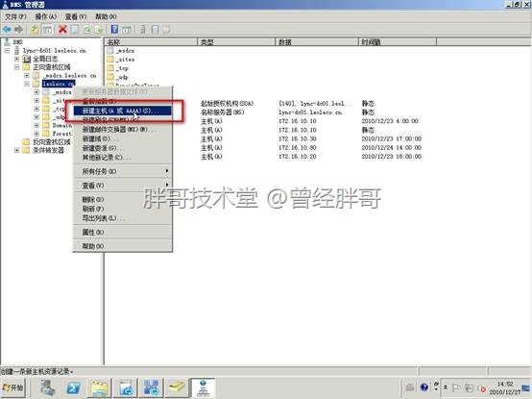Click the Action Center flag tray icon
This screenshot has width=532, height=399.
(456, 387)
